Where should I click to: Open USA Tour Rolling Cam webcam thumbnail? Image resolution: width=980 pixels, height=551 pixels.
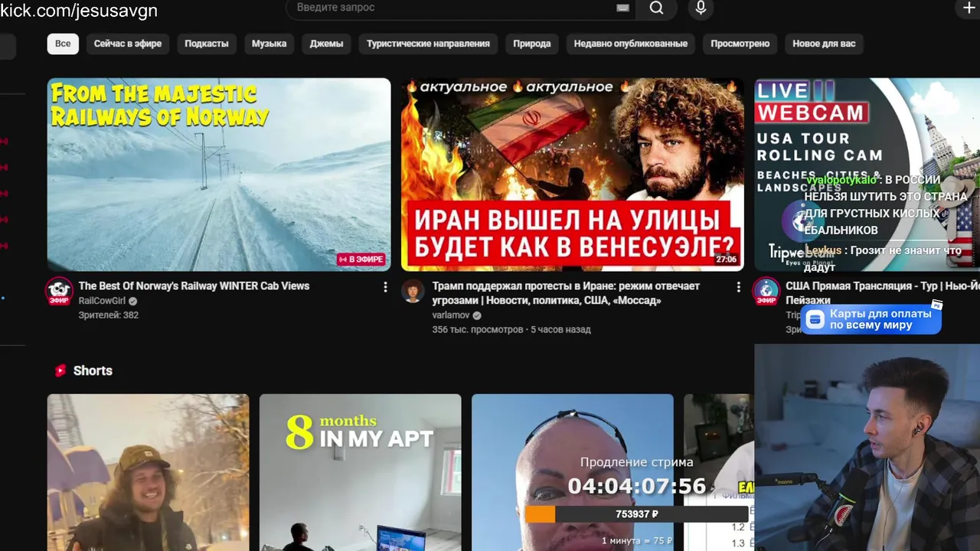[x=867, y=174]
